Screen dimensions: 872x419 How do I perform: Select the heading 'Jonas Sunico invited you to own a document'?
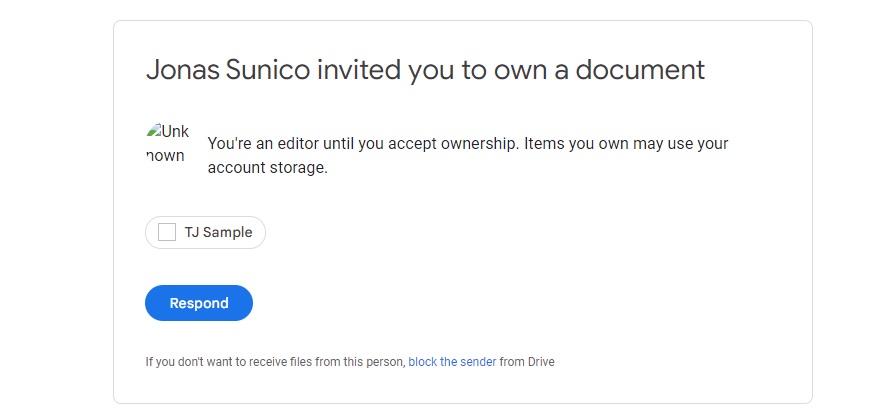tap(425, 70)
